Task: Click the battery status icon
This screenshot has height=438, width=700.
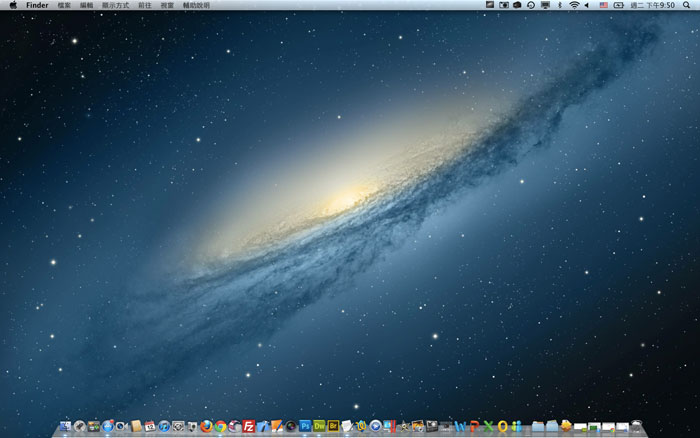Action: click(x=618, y=5)
